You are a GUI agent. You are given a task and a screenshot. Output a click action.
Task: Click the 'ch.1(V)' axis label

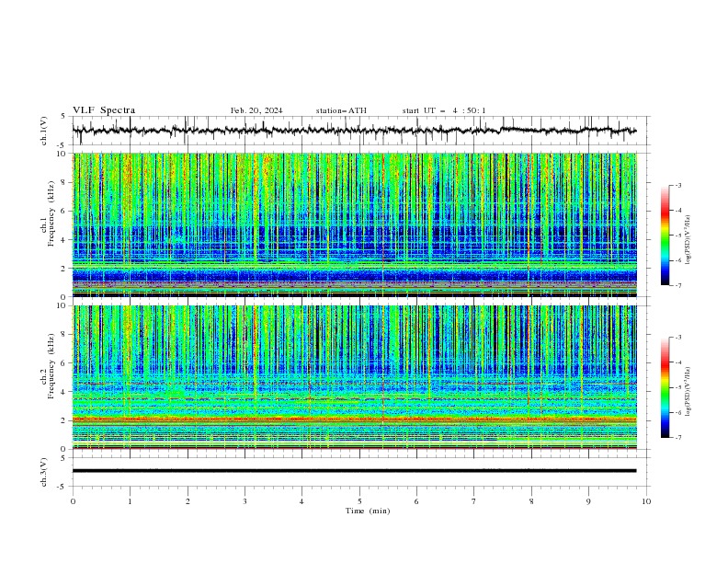(44, 131)
